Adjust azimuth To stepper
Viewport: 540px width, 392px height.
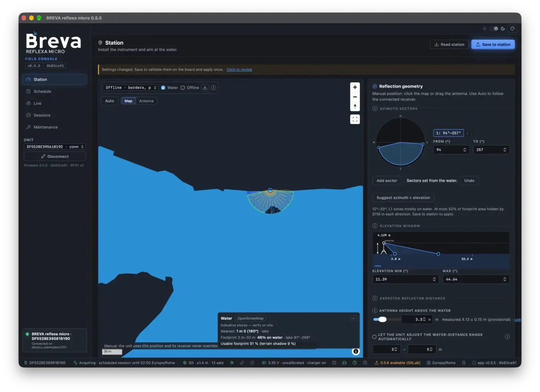point(505,150)
